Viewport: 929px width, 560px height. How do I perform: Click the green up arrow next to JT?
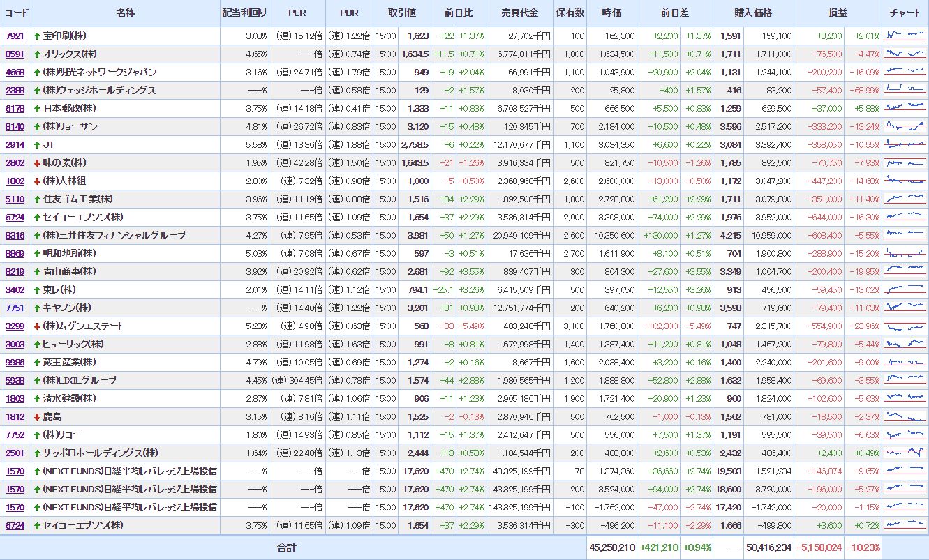coord(38,144)
